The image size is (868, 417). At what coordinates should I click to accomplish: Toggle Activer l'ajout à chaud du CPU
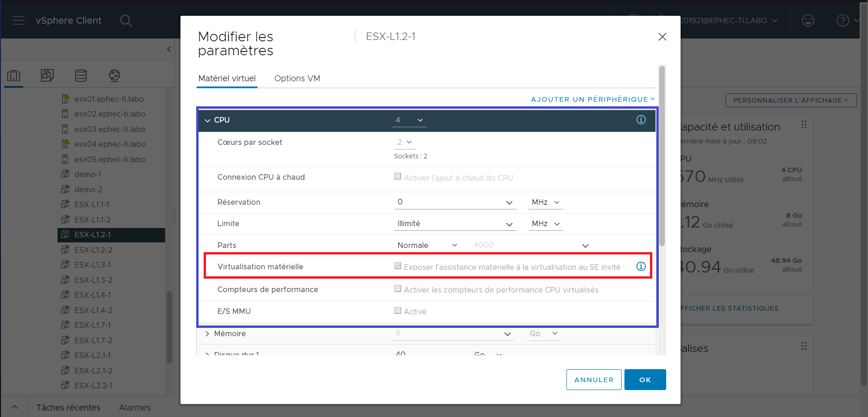[398, 176]
